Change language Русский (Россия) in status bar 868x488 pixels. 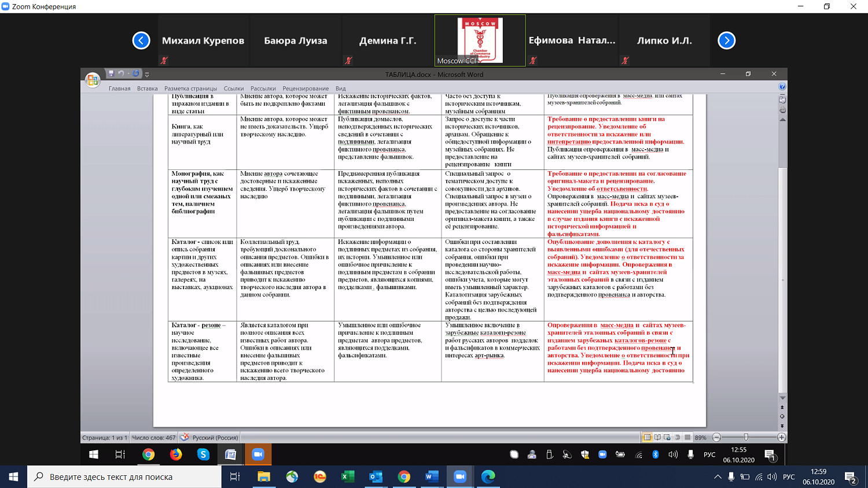tap(215, 438)
